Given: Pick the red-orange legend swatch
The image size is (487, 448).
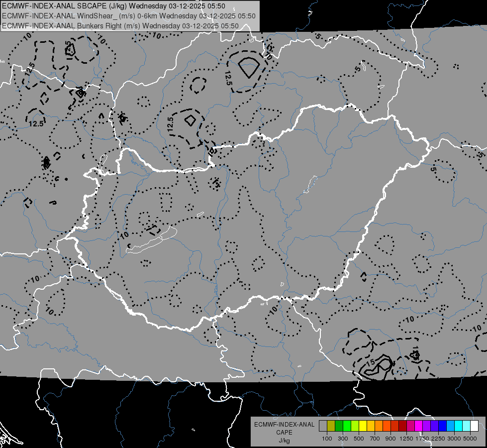Looking at the screenshot, I should pyautogui.click(x=387, y=426).
